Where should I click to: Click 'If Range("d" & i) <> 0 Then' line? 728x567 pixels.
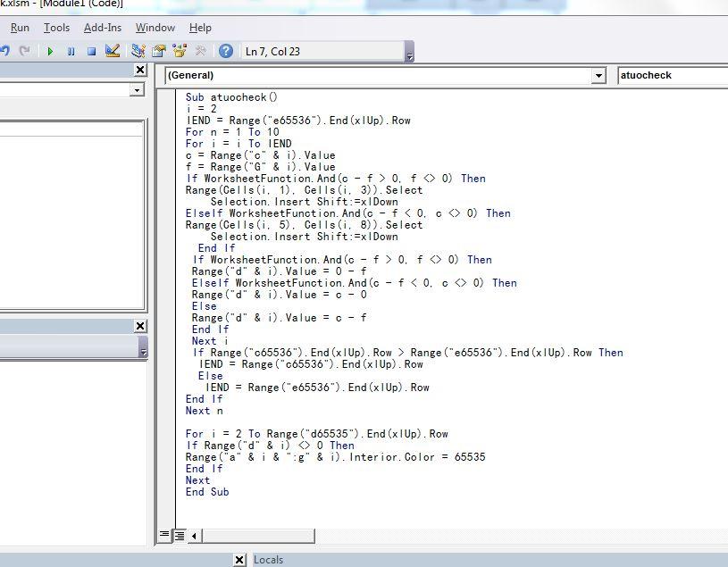[x=270, y=446]
